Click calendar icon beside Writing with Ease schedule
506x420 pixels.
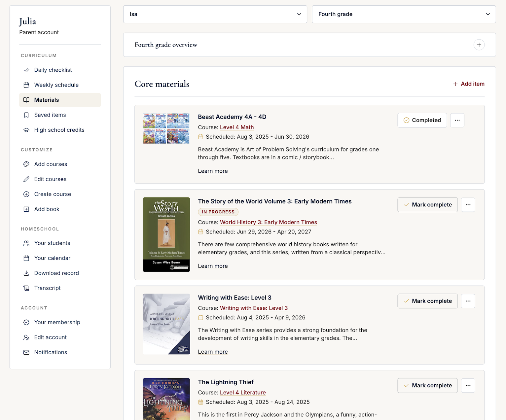coord(200,318)
